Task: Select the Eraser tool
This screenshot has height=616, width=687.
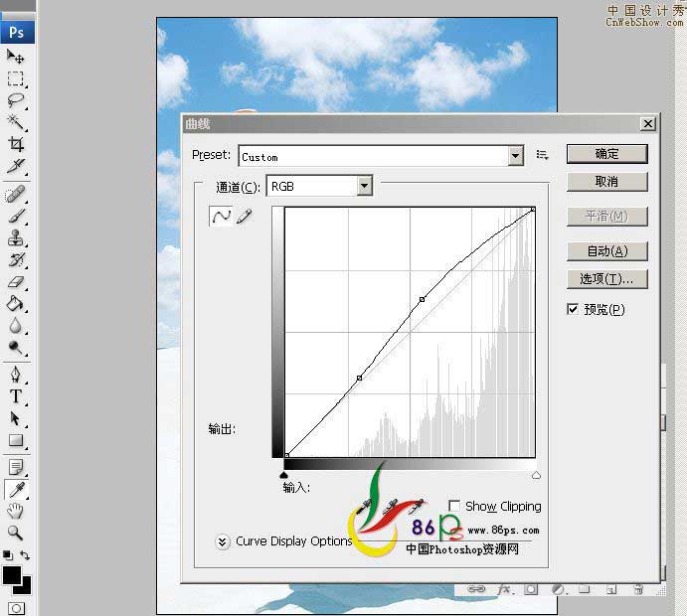Action: 16,282
